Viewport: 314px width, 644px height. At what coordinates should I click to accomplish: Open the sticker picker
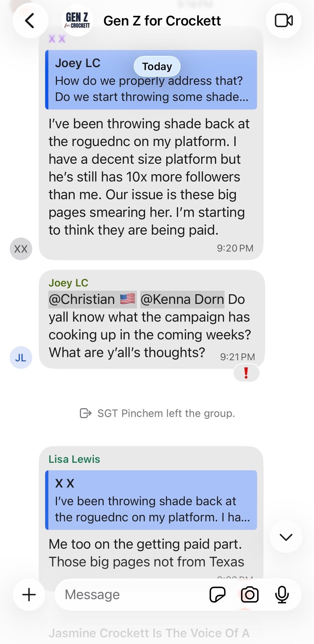217,595
